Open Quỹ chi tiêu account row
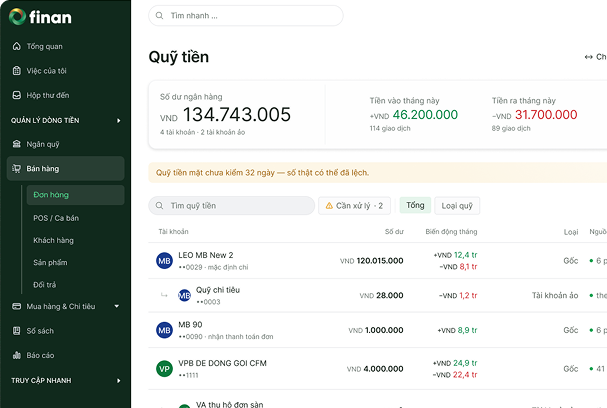Viewport: 607px width, 408px height. [x=377, y=295]
